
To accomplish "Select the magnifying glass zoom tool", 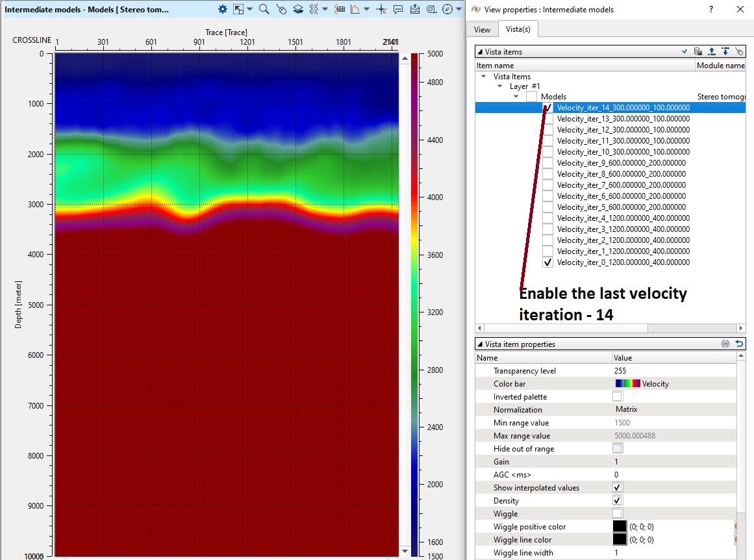I will click(264, 9).
